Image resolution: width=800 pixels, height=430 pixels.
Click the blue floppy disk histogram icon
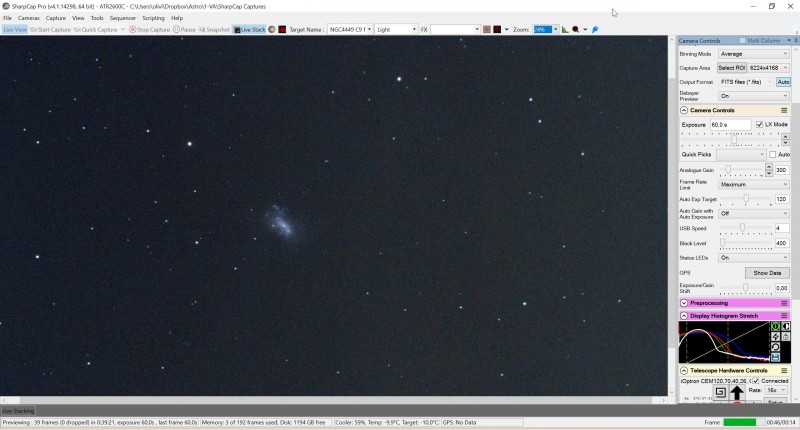tap(775, 357)
